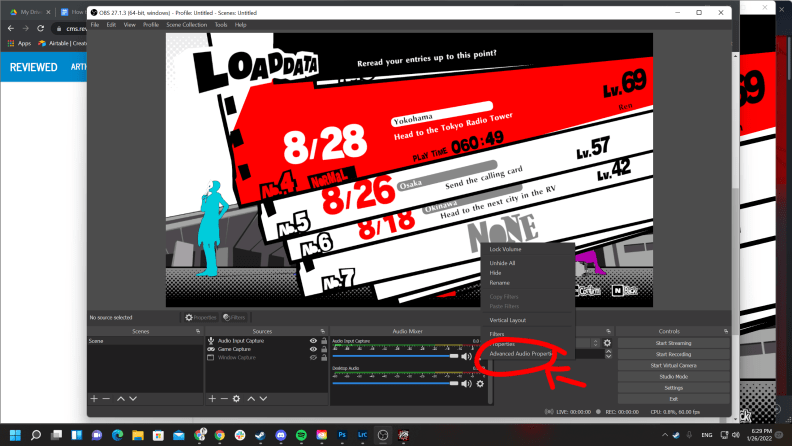This screenshot has height=446, width=792.
Task: Show the hidden Window Capture source
Action: pyautogui.click(x=313, y=358)
